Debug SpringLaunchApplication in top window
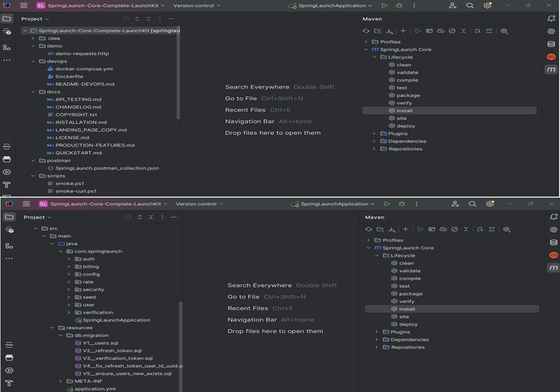560x392 pixels. tap(399, 6)
